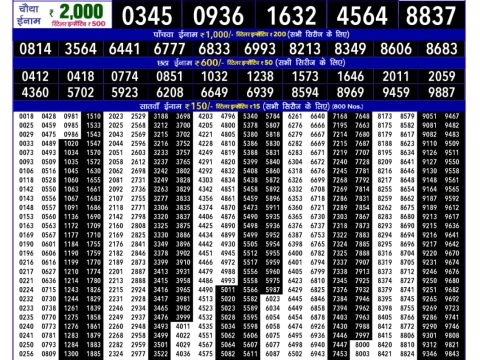
Task: Select fifth prize number 8606
Action: [396, 49]
